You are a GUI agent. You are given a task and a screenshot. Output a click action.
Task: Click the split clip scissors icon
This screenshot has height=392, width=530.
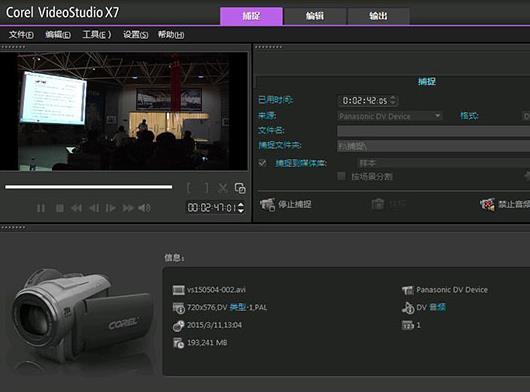(223, 188)
